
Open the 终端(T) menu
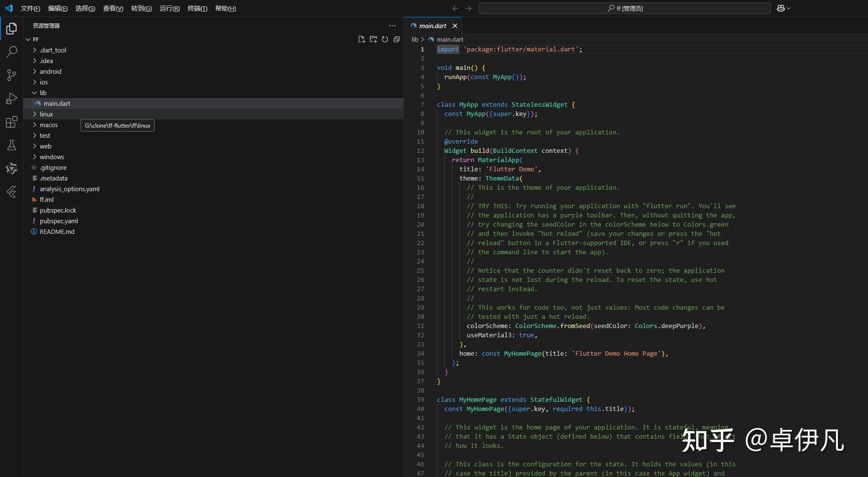coord(197,8)
